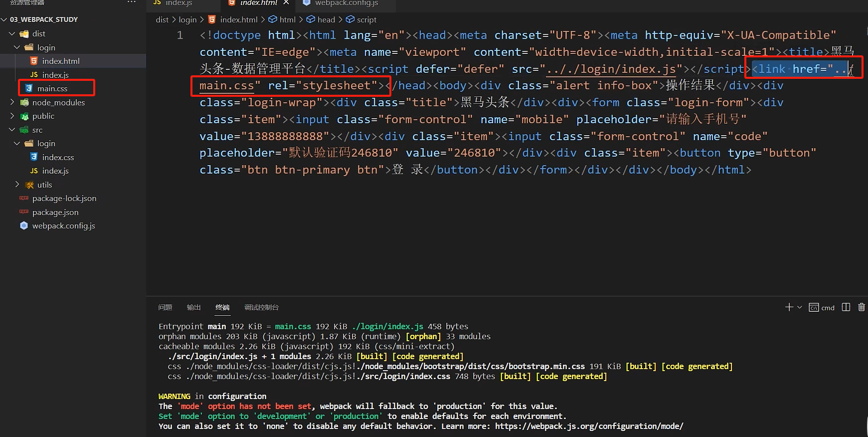868x437 pixels.
Task: Click the bootstrap.min.css path in terminal
Action: coord(471,366)
